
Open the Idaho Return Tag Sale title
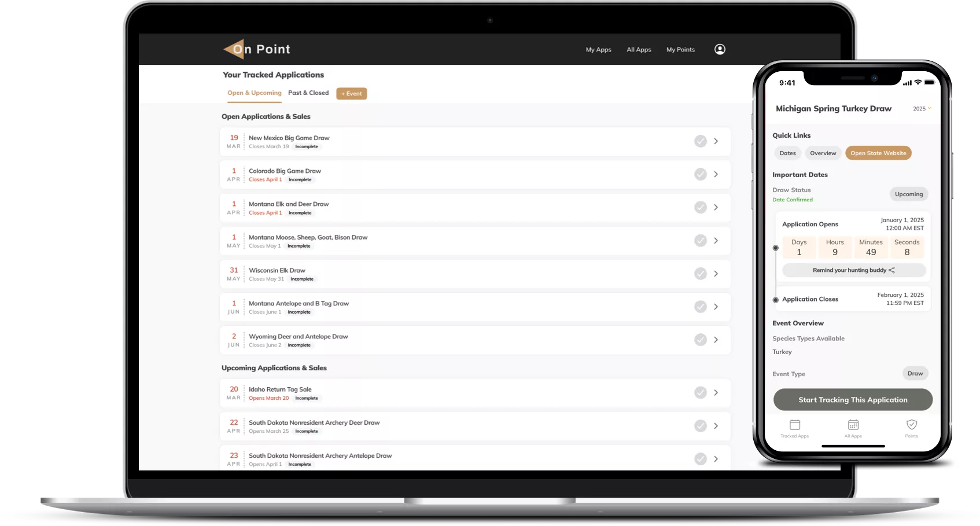coord(280,389)
